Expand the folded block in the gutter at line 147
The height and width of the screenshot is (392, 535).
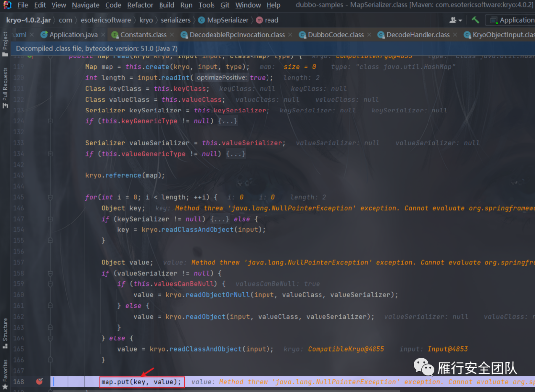point(50,219)
